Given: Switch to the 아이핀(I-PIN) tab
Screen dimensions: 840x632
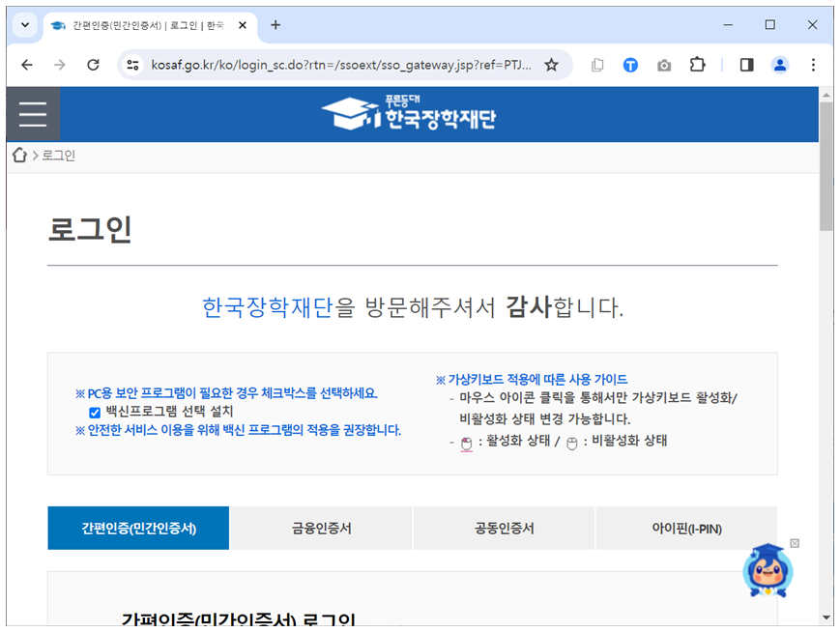Looking at the screenshot, I should (686, 528).
